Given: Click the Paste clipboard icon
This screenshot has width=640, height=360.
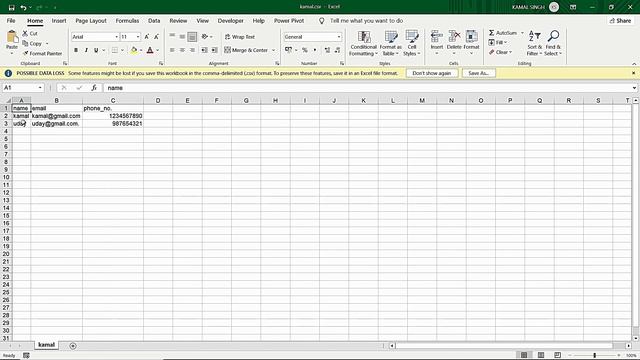Looking at the screenshot, I should click(x=12, y=37).
